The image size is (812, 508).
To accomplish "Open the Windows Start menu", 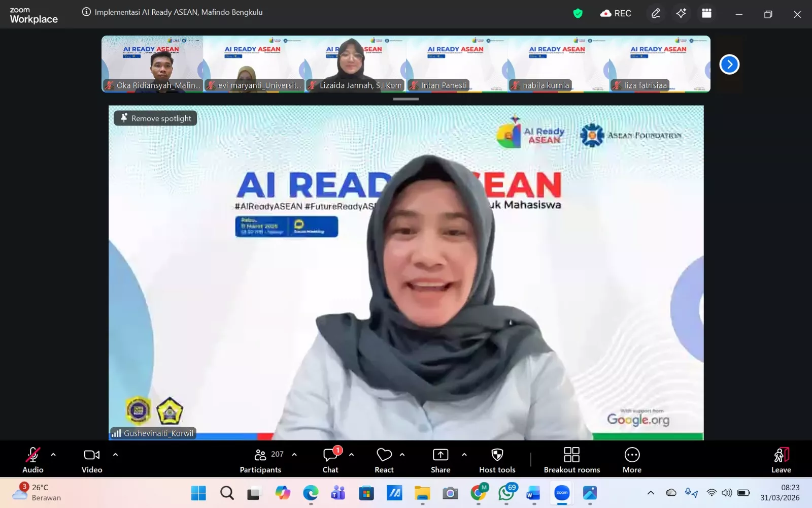I will tap(198, 493).
